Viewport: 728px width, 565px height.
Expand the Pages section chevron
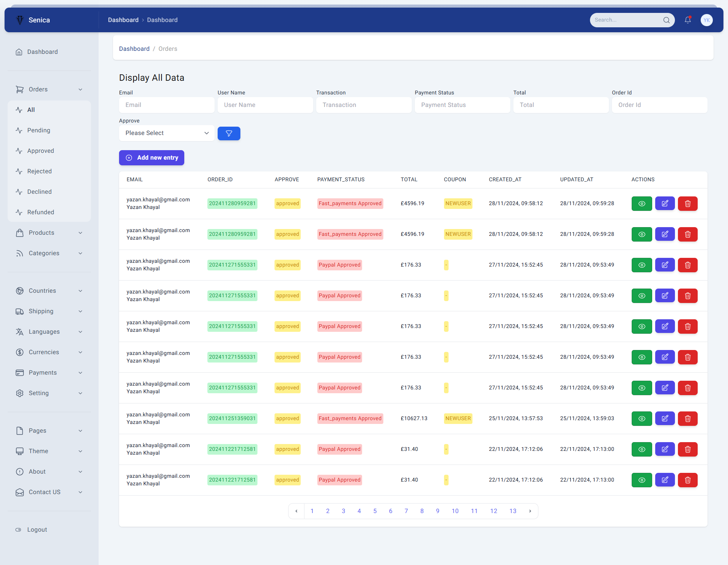[x=80, y=431]
